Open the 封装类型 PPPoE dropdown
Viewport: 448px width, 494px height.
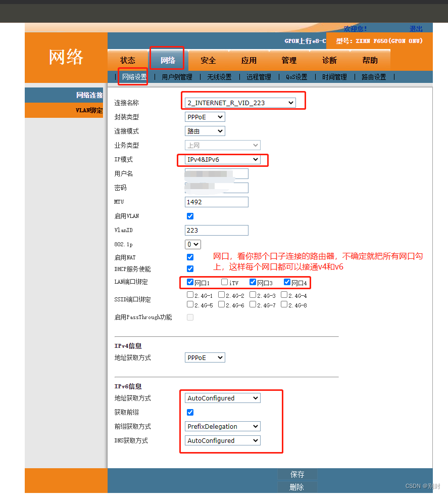[x=205, y=117]
